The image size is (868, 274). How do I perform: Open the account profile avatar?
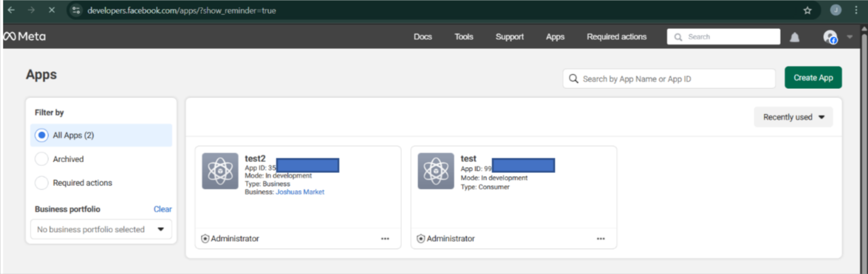pos(830,37)
